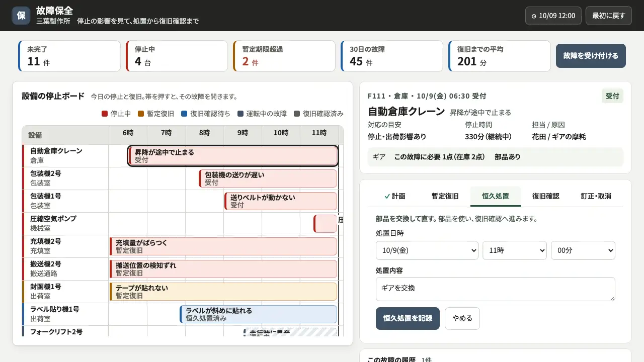Open the 復旧確認 tab
The image size is (644, 362).
546,196
